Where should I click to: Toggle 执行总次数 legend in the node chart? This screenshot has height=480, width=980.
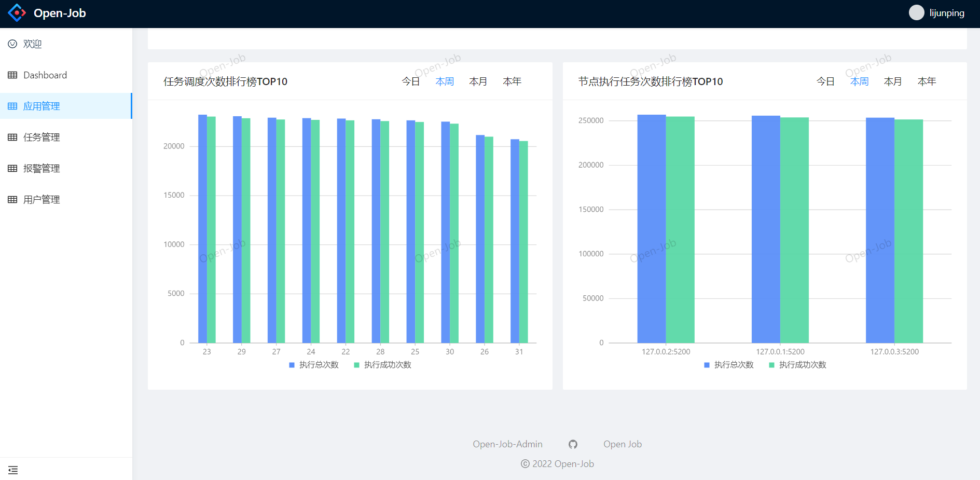click(x=729, y=365)
